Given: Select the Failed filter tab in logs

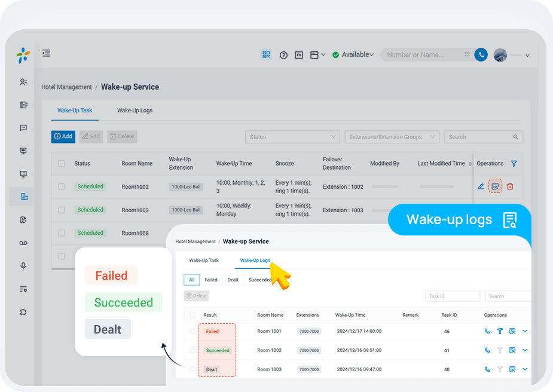Looking at the screenshot, I should (x=211, y=280).
